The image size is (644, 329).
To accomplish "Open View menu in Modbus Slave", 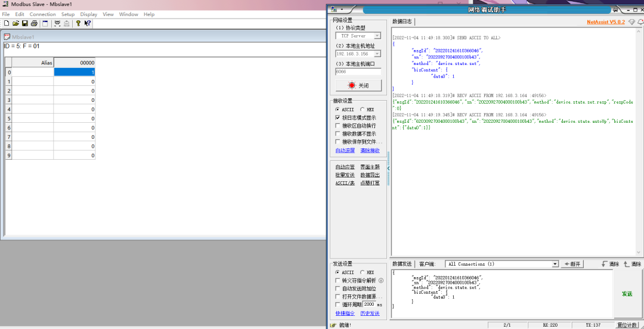I will pos(108,14).
